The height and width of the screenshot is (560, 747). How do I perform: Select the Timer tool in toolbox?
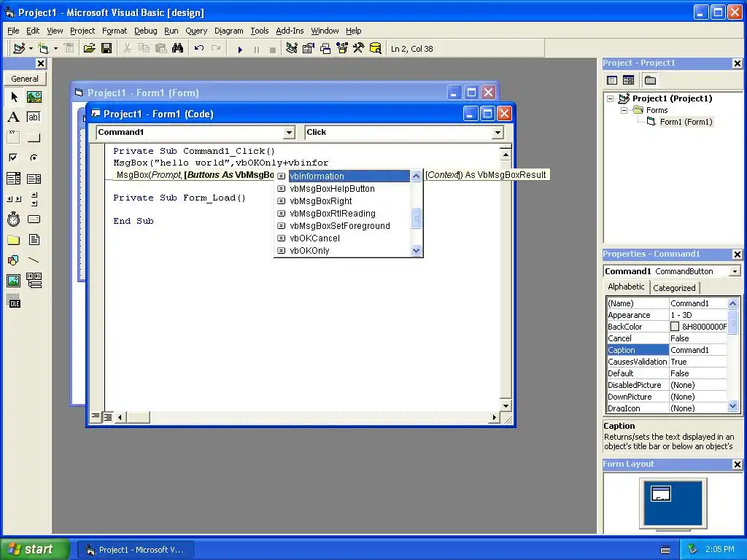coord(14,219)
